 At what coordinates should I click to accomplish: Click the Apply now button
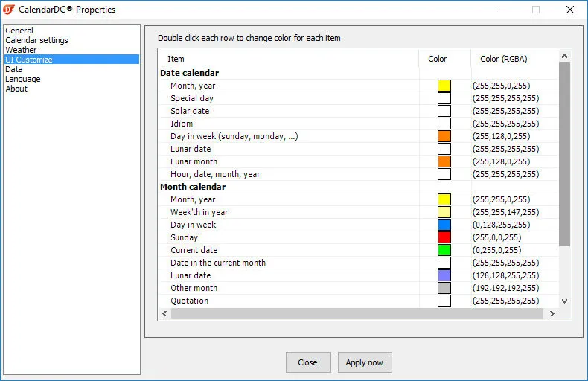[x=364, y=362]
